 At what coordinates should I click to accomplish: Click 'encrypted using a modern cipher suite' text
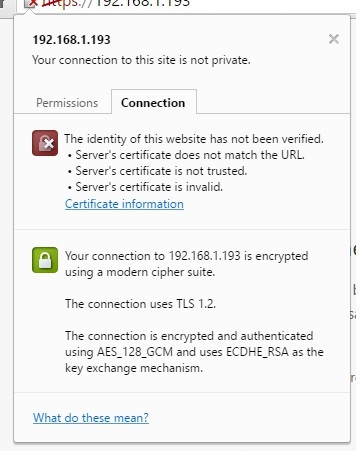point(187,264)
